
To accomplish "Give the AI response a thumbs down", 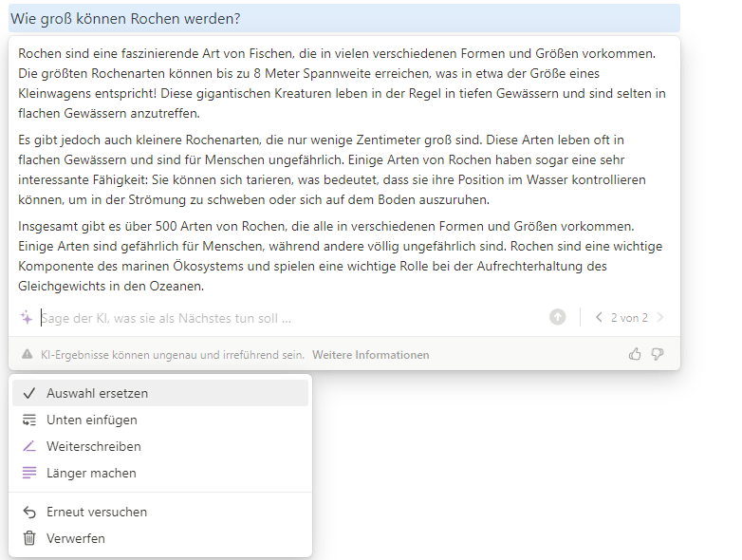I will 658,354.
